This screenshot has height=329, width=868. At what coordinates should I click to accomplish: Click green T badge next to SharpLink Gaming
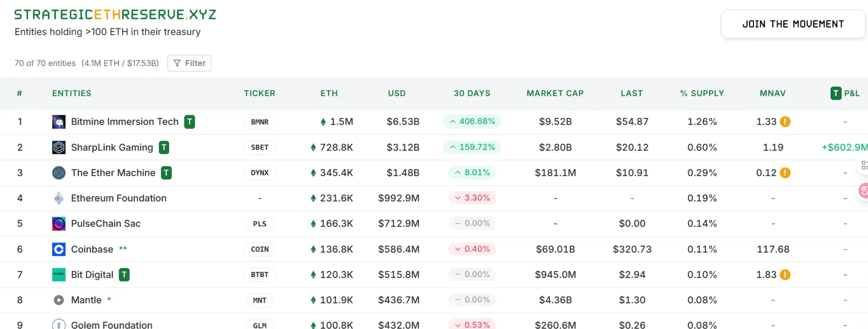pos(164,147)
